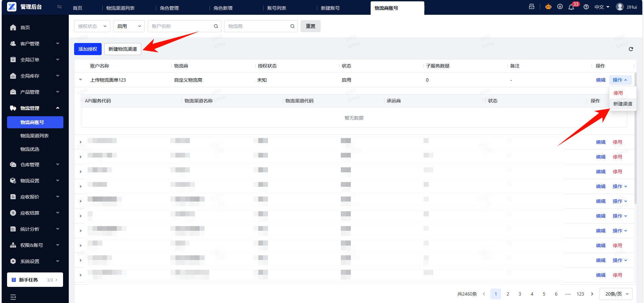Click the 添加授权 button

pos(88,49)
